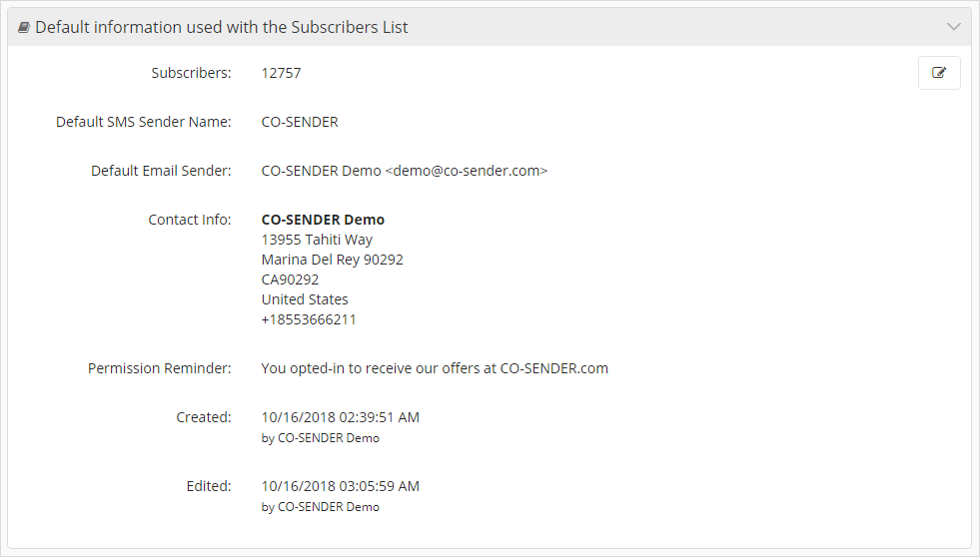The width and height of the screenshot is (980, 557).
Task: Click the book icon in panel header
Action: coord(24,28)
